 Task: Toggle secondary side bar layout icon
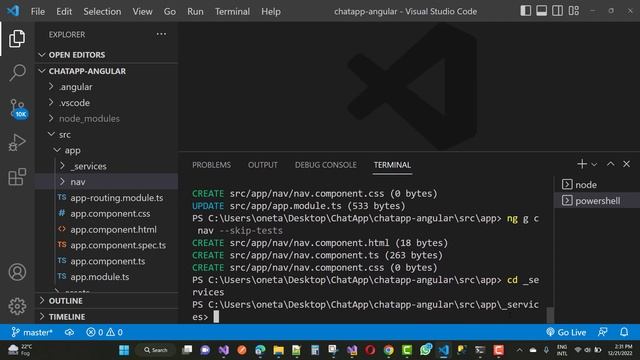(x=558, y=11)
